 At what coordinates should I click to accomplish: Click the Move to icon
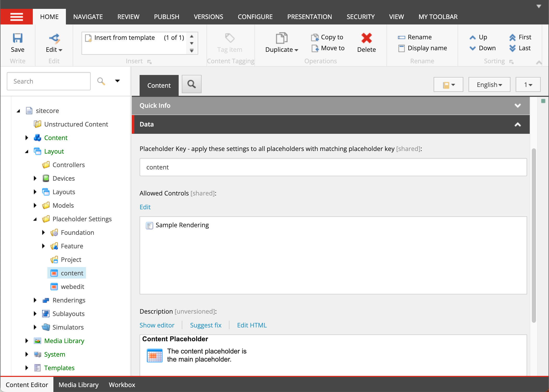click(x=315, y=48)
